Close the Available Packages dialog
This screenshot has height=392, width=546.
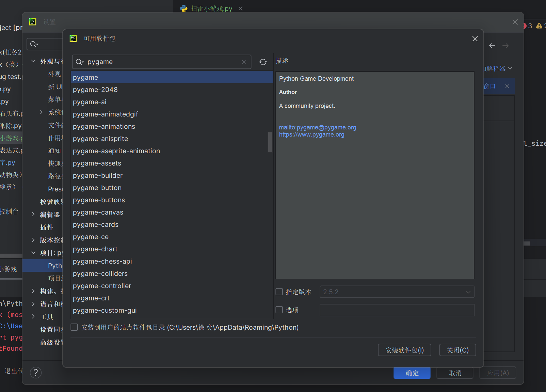(475, 39)
